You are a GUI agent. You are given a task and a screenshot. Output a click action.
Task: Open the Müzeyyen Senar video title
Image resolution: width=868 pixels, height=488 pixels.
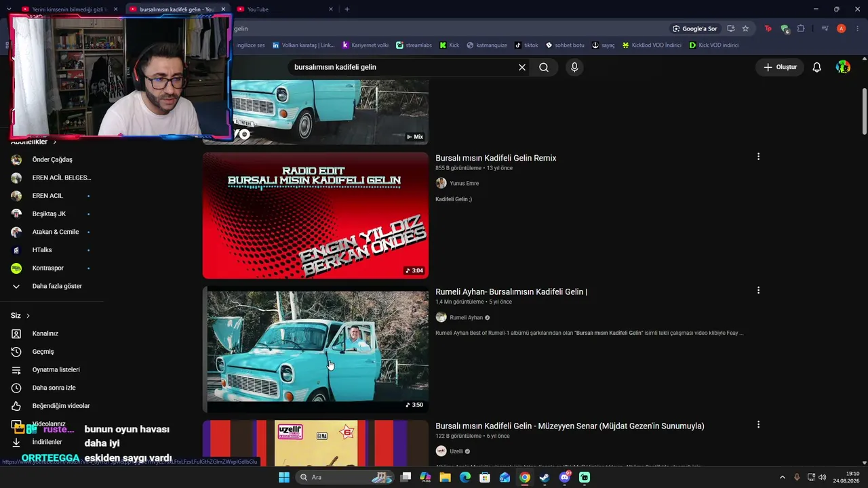tap(570, 426)
